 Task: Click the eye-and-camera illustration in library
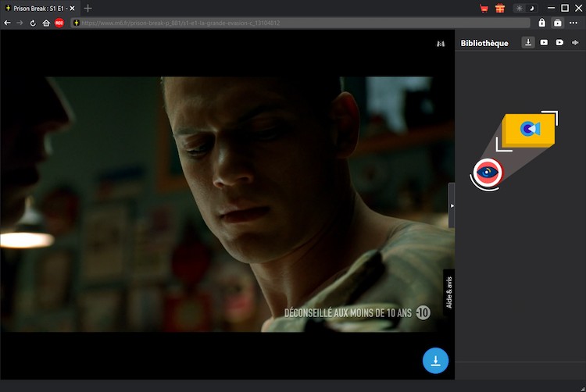[514, 151]
